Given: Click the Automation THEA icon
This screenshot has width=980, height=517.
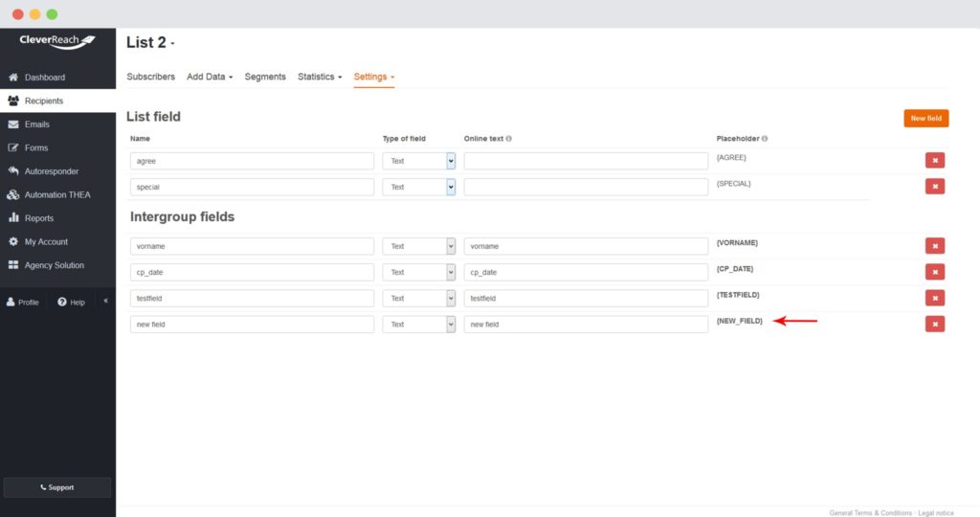Looking at the screenshot, I should point(13,194).
